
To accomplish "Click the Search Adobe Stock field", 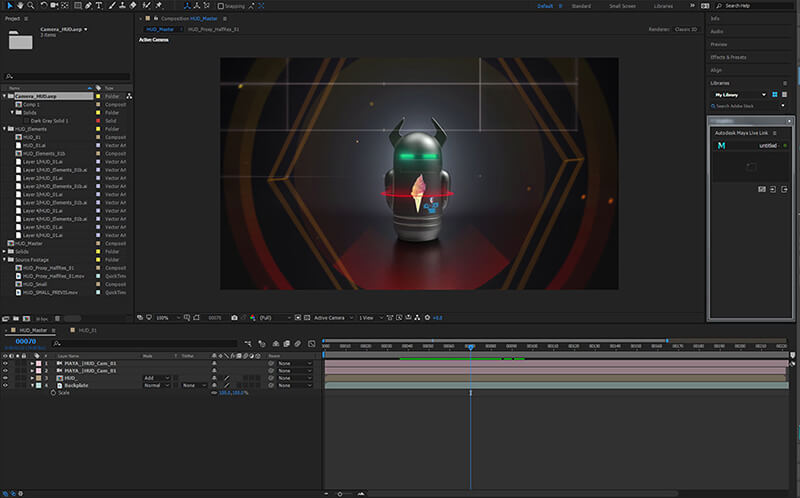I will tap(745, 106).
